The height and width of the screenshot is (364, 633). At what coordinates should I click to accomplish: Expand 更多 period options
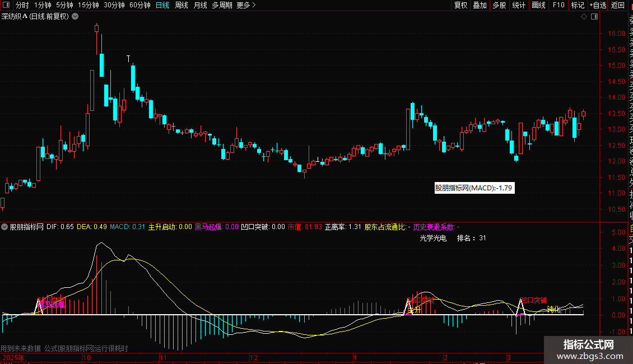pos(246,5)
